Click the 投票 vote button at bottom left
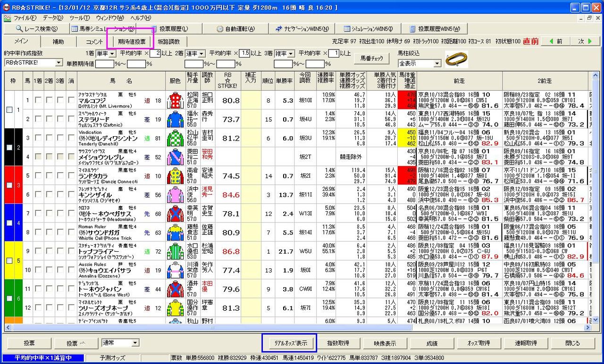 [29, 343]
